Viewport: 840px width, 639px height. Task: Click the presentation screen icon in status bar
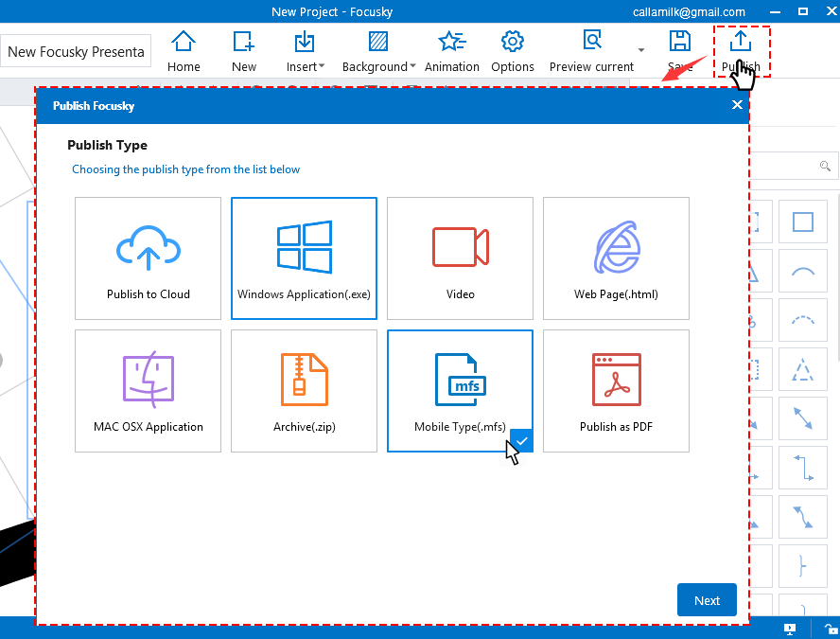click(x=790, y=629)
